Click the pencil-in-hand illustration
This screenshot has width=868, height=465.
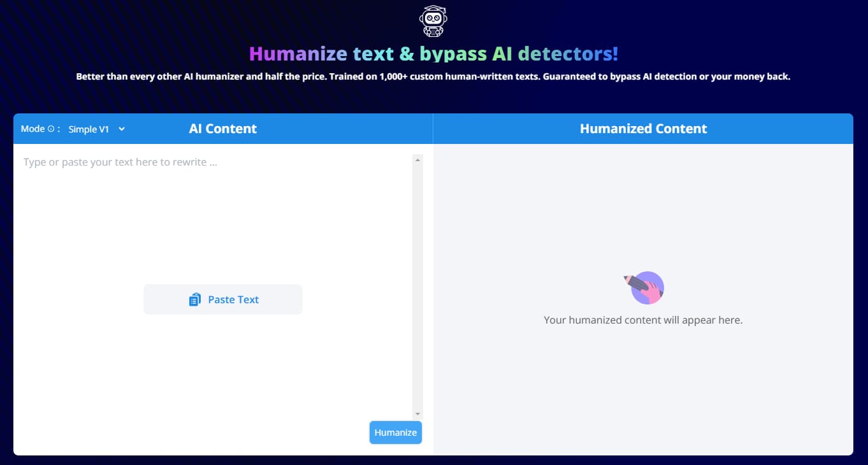644,288
